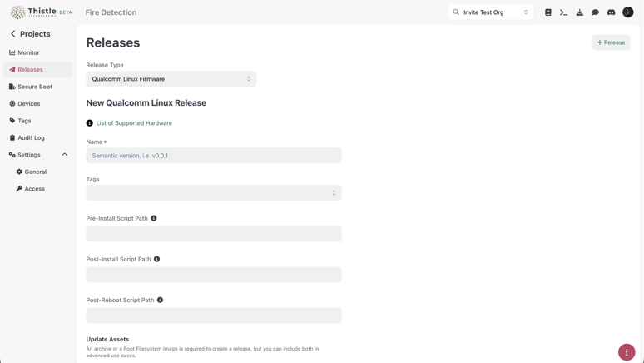Open the Audit Log page

[31, 137]
